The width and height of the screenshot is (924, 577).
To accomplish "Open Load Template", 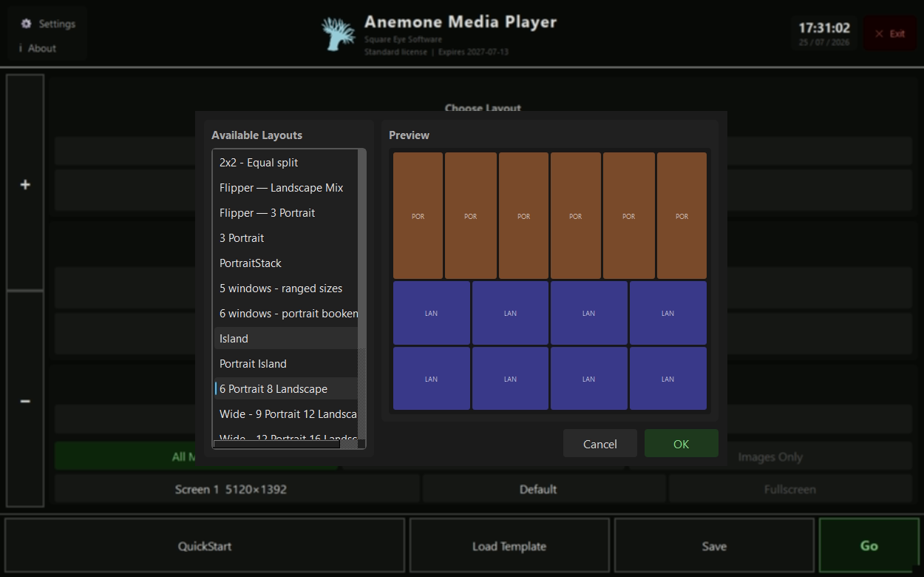I will pos(509,546).
